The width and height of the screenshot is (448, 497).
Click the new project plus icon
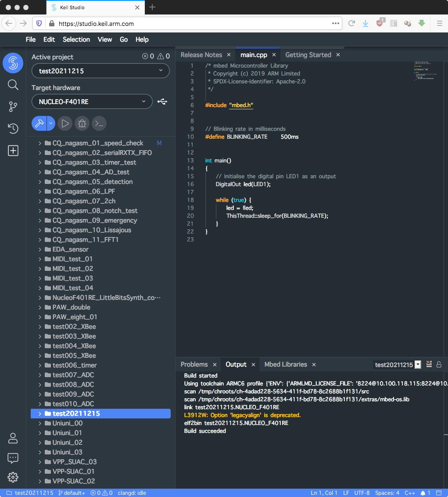pos(13,151)
